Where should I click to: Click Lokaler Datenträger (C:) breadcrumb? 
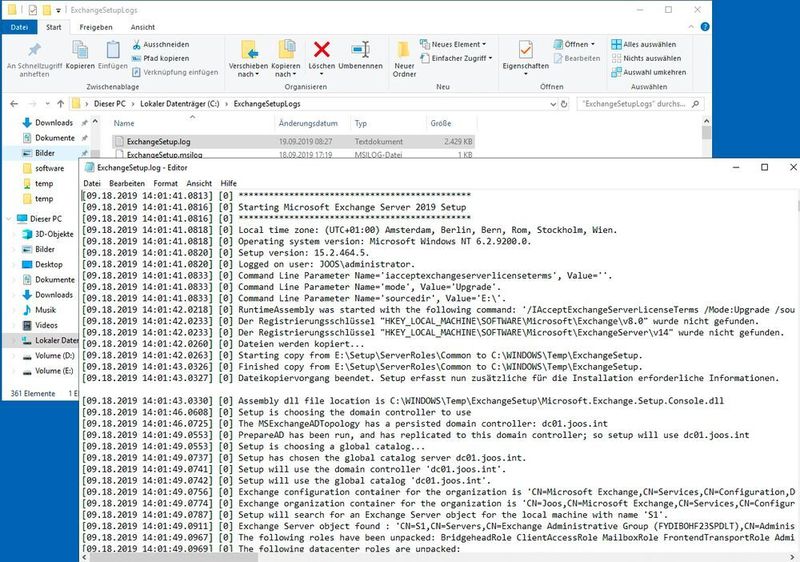coord(180,104)
